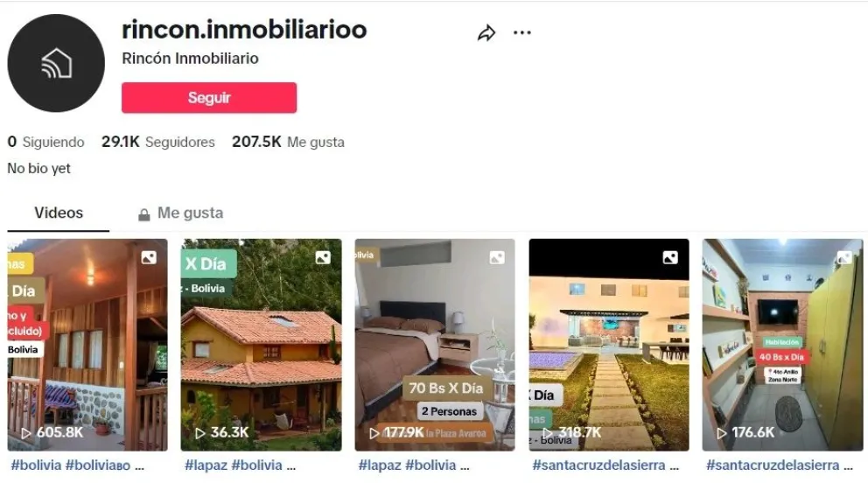Open the 0 Siguiendo list
This screenshot has height=483, width=868.
[x=46, y=143]
